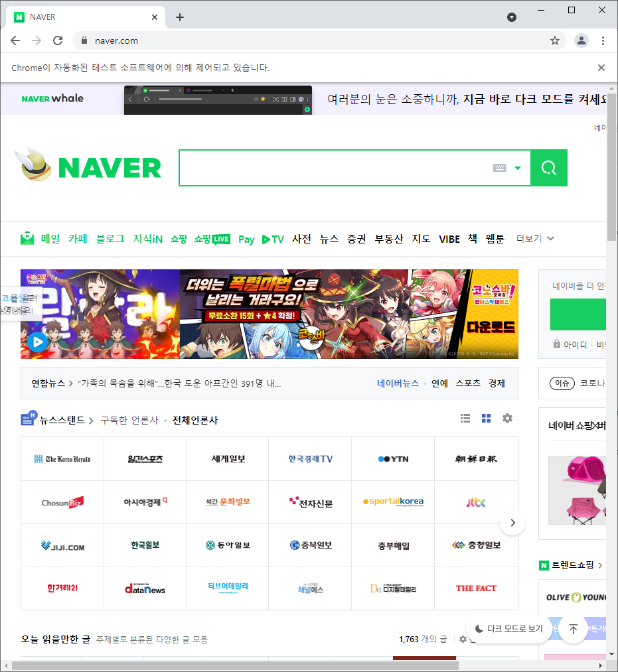The image size is (618, 672).
Task: Open 뉴스스탠드 icon link
Action: 29,419
